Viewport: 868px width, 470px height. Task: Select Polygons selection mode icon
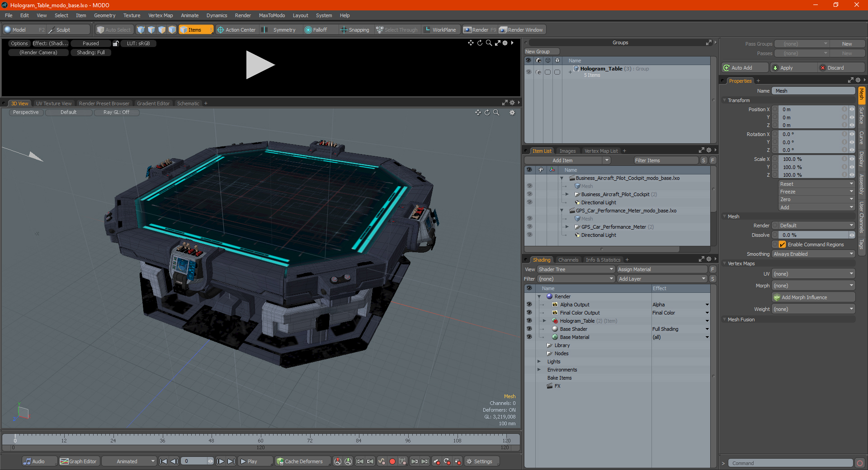162,30
